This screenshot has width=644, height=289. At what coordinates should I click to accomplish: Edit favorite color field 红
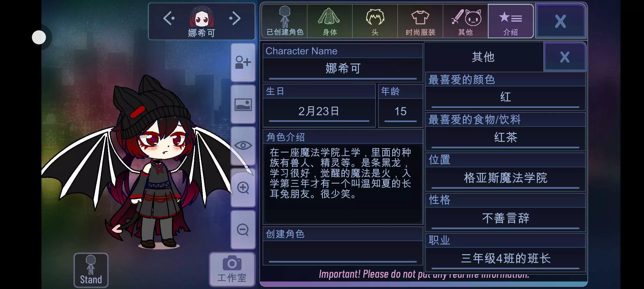[505, 97]
